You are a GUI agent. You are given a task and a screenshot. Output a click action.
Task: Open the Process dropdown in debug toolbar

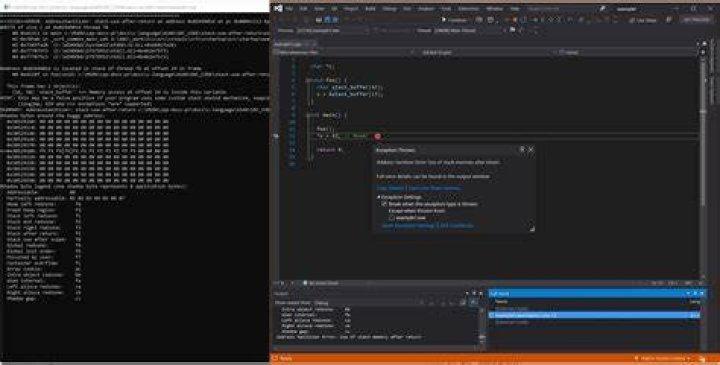pyautogui.click(x=332, y=30)
